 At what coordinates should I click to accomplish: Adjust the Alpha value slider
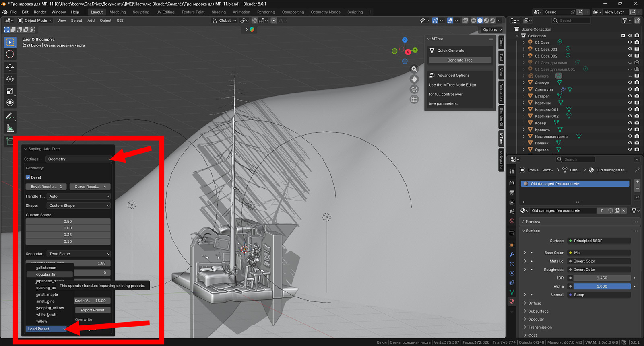tap(602, 286)
